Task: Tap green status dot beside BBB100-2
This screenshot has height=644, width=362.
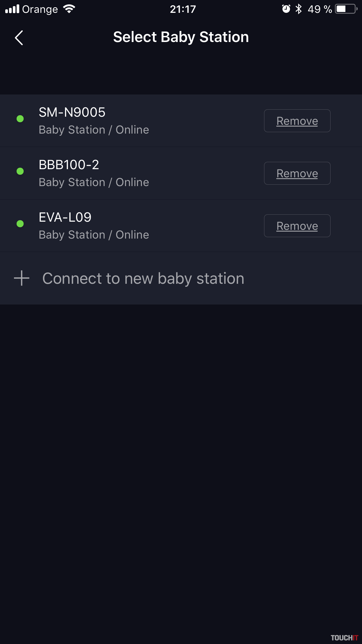Action: [20, 171]
